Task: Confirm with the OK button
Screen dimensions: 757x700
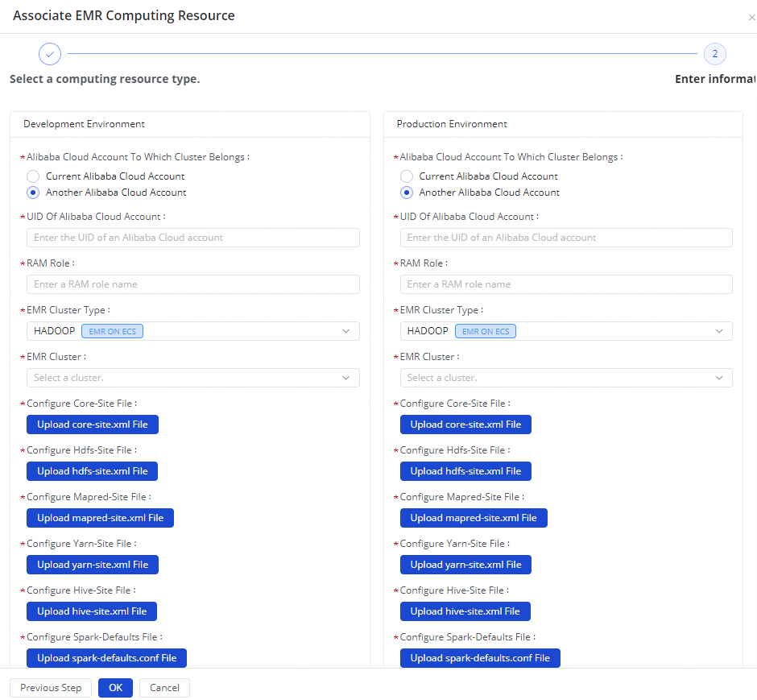Action: coord(115,688)
